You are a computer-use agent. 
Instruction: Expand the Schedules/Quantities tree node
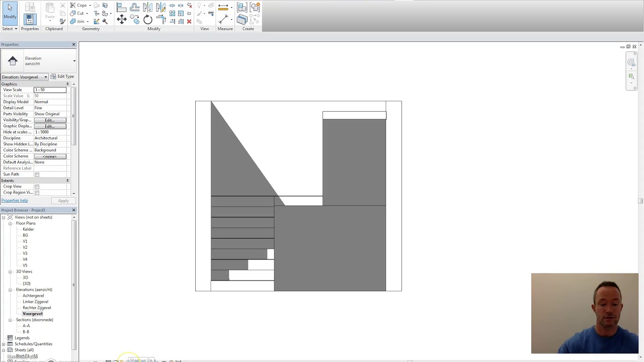[x=4, y=344]
